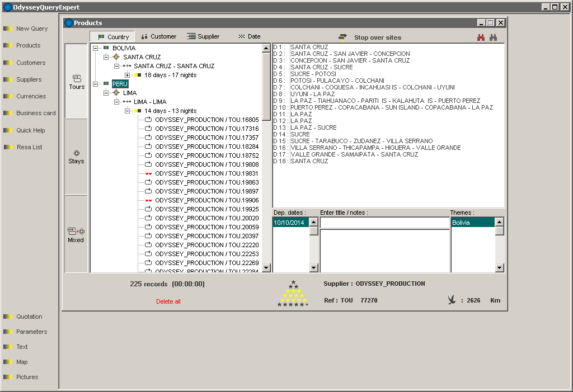Click the bird distance icon beside 2626 Km

point(452,300)
